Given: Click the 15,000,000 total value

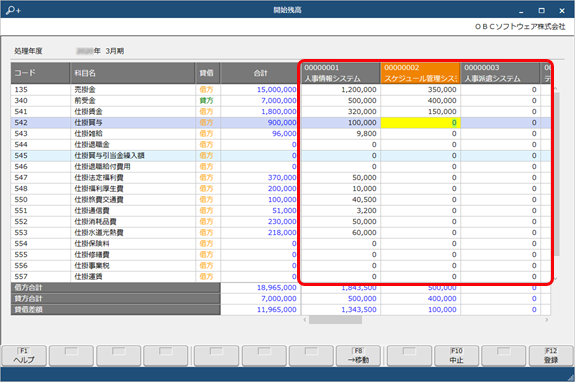Looking at the screenshot, I should (276, 89).
